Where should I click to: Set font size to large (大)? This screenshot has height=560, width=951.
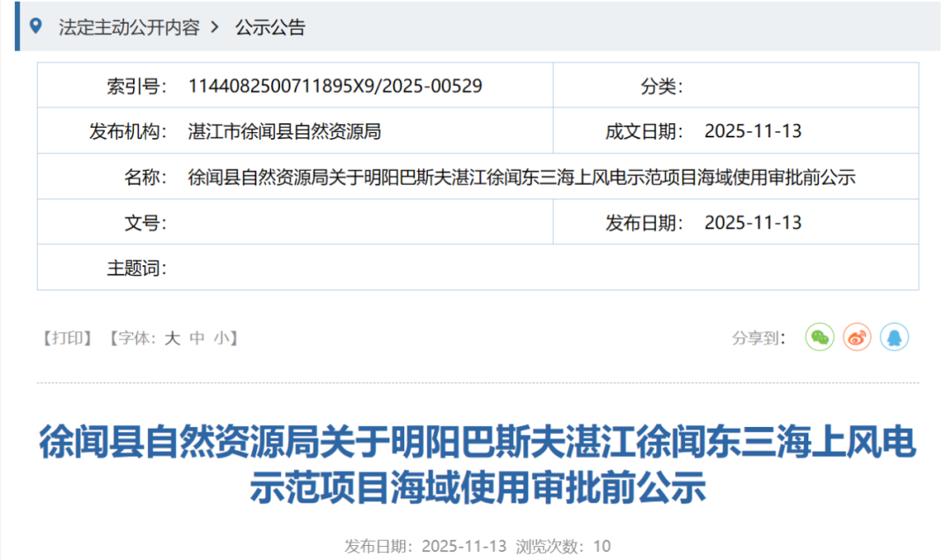click(173, 338)
